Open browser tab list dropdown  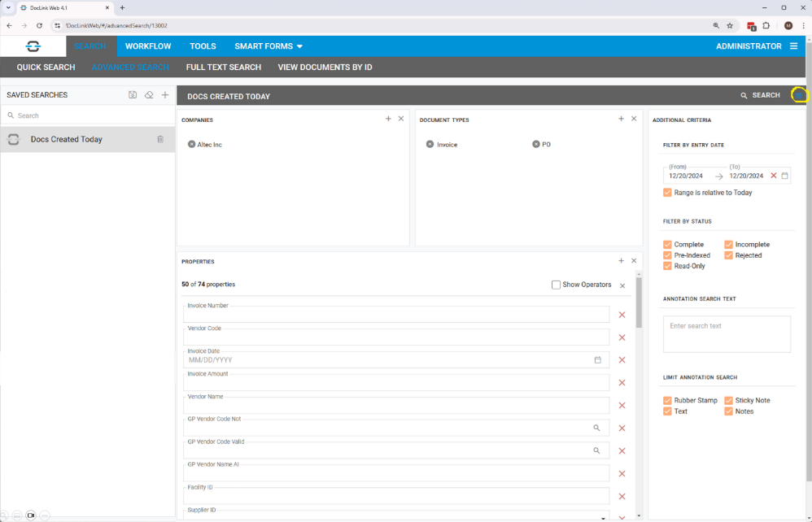pyautogui.click(x=8, y=8)
